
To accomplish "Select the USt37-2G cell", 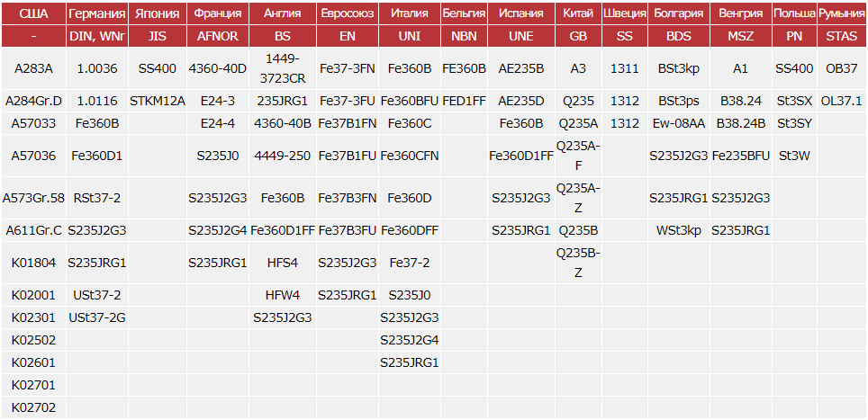I will tap(97, 317).
